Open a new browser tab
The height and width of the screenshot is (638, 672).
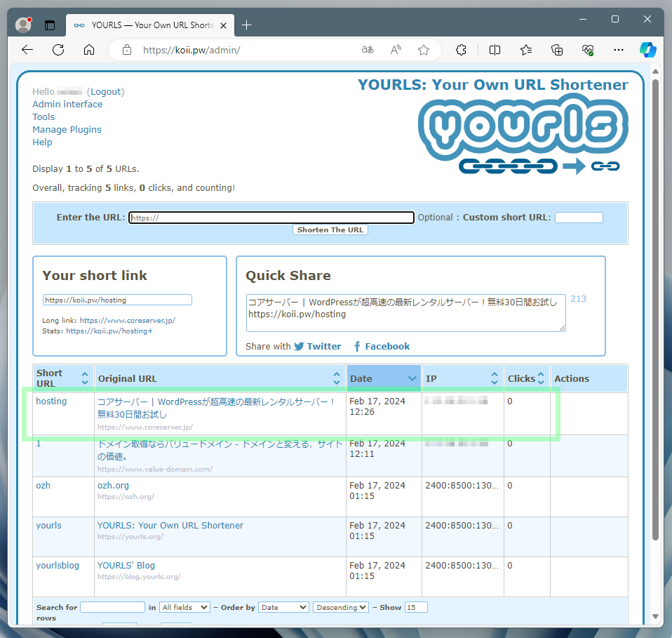[246, 25]
